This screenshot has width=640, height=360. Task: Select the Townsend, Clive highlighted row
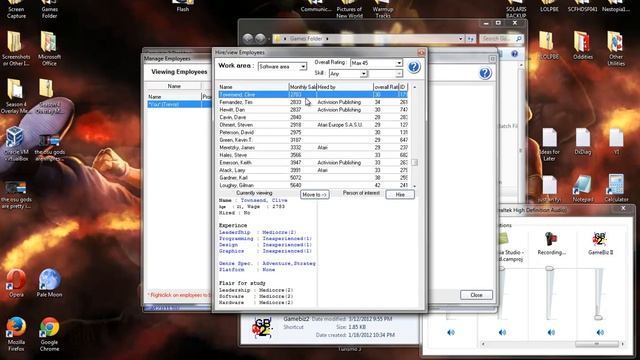point(312,94)
